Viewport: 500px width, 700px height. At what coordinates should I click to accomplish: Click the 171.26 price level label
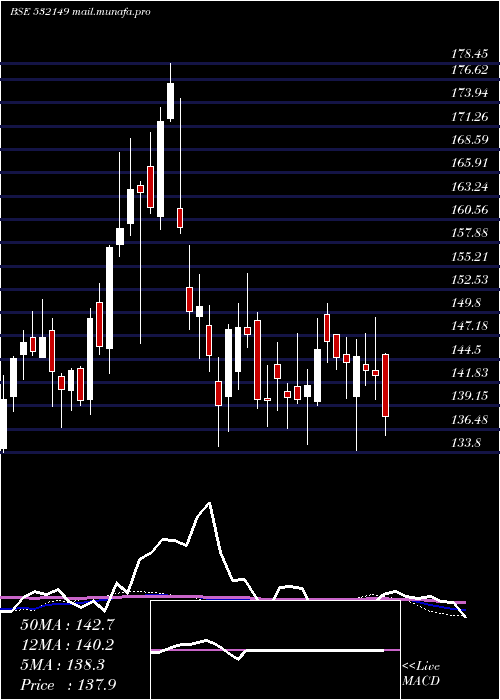click(469, 117)
